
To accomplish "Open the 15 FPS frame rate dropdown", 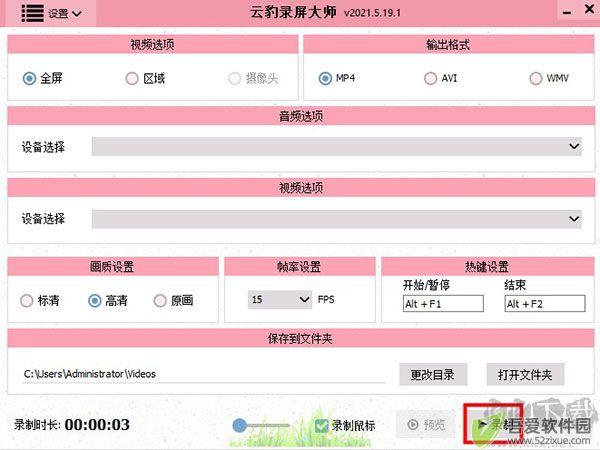I will (279, 300).
